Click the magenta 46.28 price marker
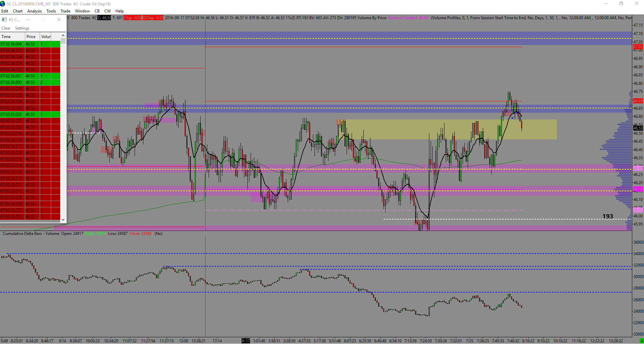The image size is (644, 344). 638,168
